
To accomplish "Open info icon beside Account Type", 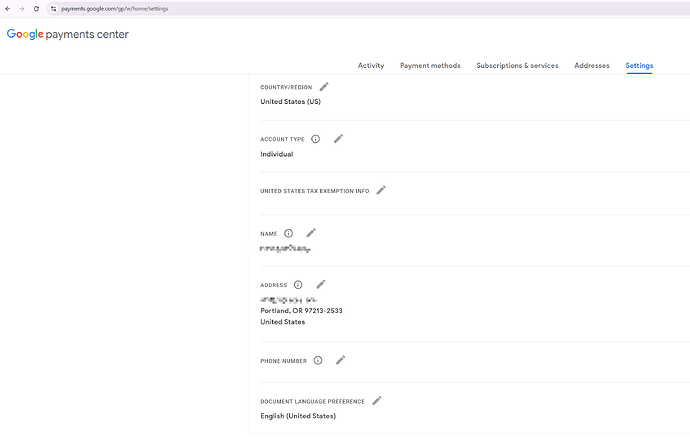I will [316, 139].
